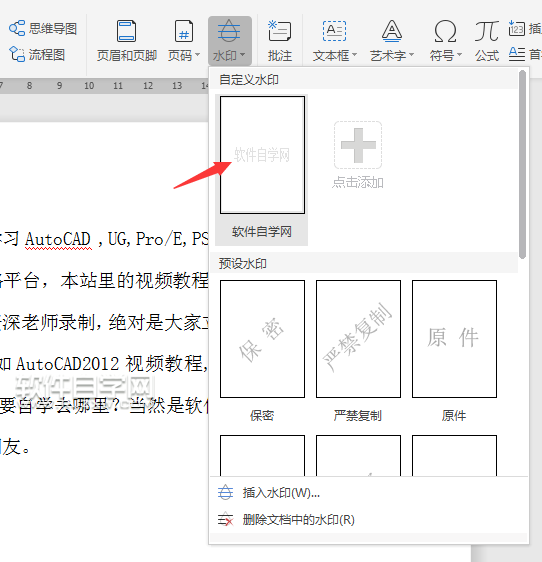Screen dimensions: 542x562
Task: Click the 插入水印 icon in menu footer
Action: (x=225, y=493)
